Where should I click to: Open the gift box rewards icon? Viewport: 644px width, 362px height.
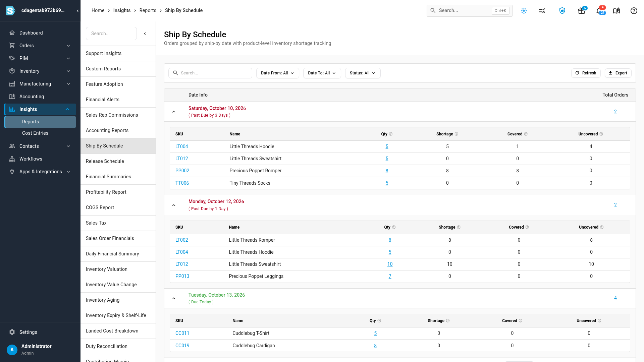coord(582,11)
